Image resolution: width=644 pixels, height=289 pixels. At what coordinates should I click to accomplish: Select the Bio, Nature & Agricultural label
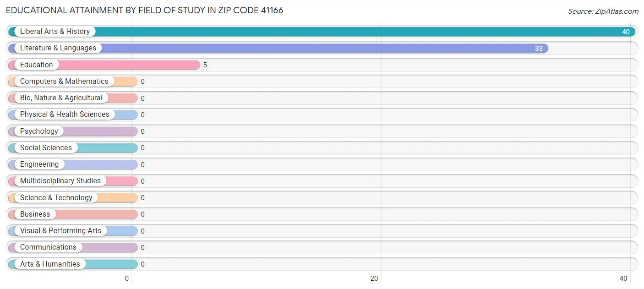point(61,98)
